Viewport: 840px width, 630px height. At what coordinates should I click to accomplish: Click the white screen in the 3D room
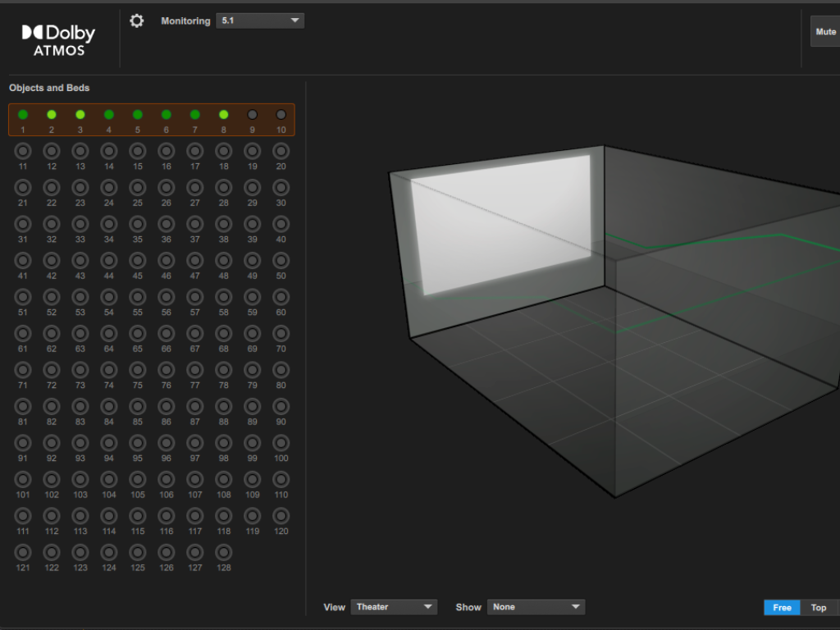point(500,221)
